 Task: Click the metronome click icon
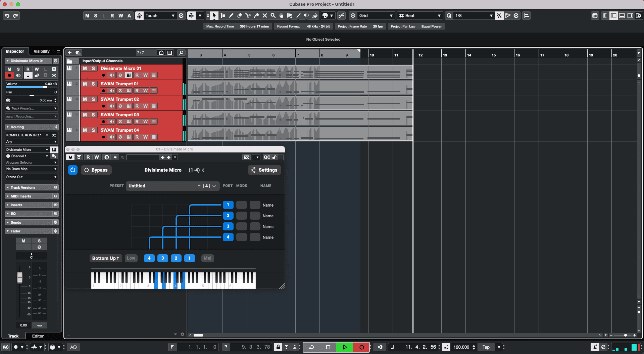(x=595, y=347)
